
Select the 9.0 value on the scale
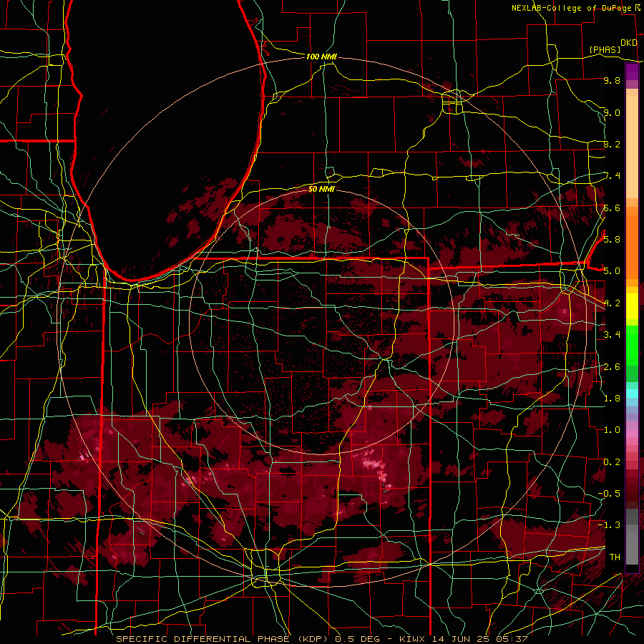pyautogui.click(x=612, y=112)
